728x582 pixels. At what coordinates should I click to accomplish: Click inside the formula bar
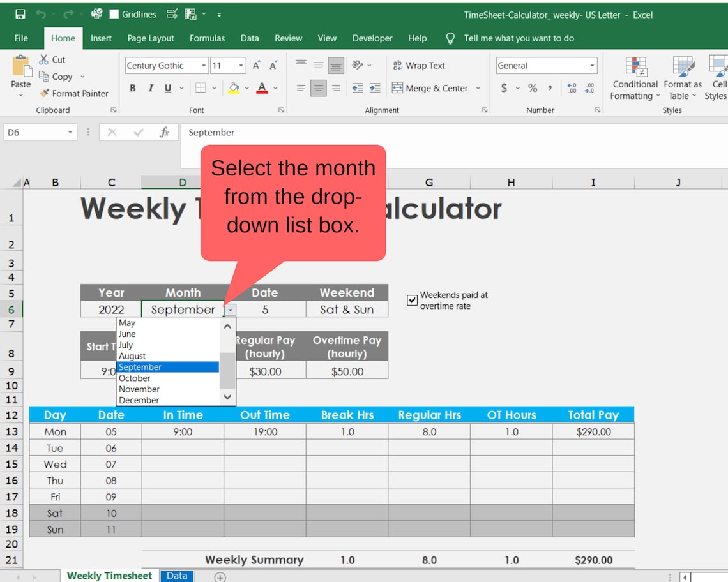[x=319, y=132]
